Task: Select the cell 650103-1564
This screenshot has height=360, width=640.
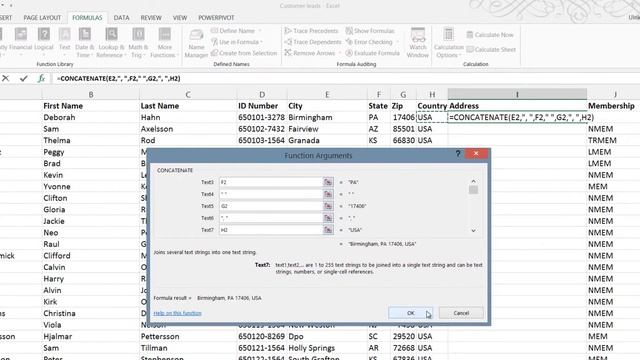Action: click(x=262, y=140)
